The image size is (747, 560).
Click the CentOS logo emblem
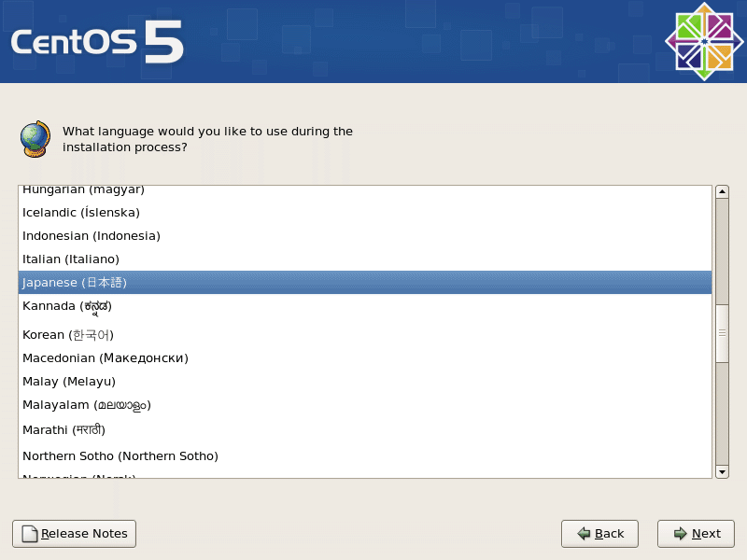(704, 42)
